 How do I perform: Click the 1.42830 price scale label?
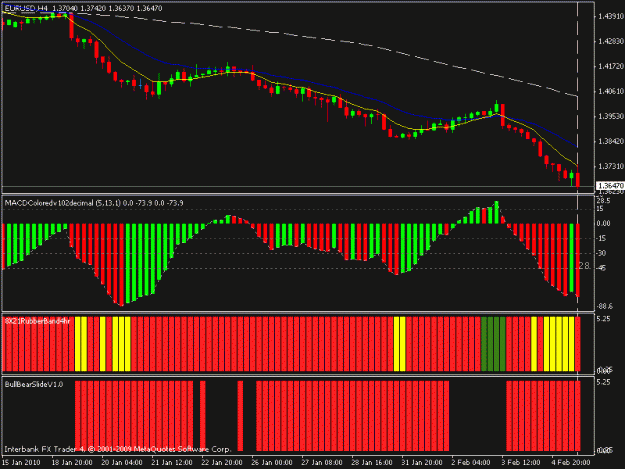(611, 41)
